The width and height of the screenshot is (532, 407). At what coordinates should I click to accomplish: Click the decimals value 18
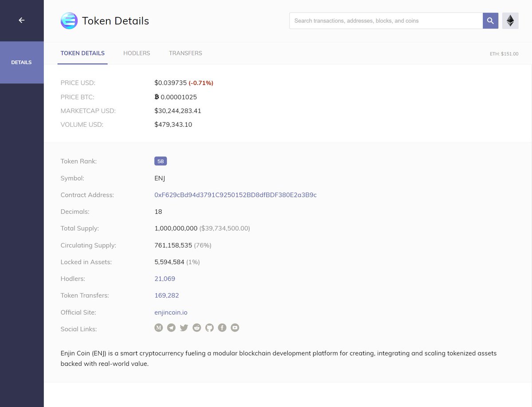pos(158,212)
